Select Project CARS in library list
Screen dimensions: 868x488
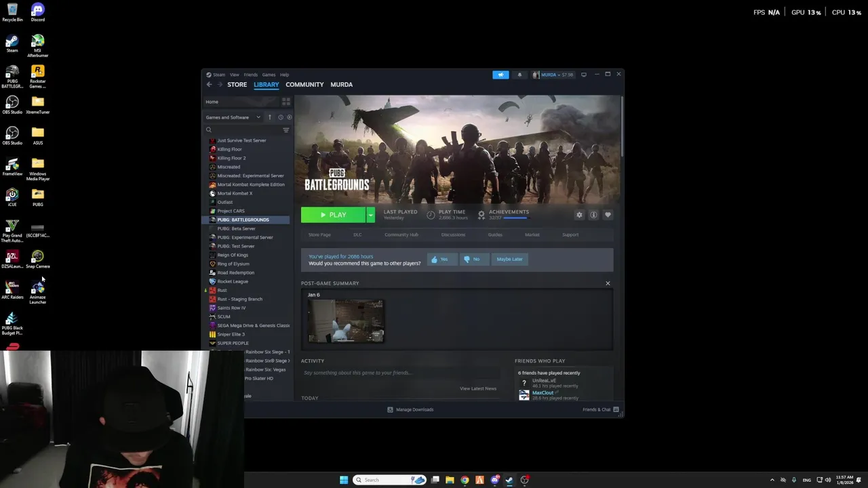point(231,211)
